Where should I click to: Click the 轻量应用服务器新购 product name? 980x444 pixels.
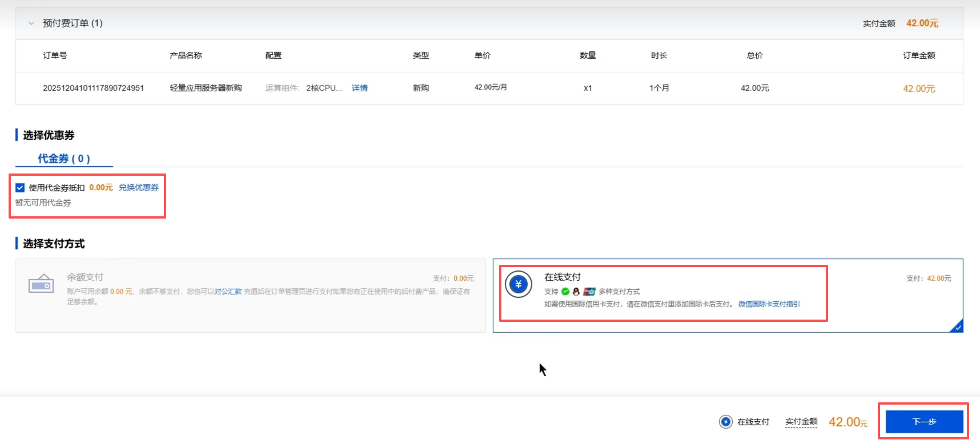(206, 88)
